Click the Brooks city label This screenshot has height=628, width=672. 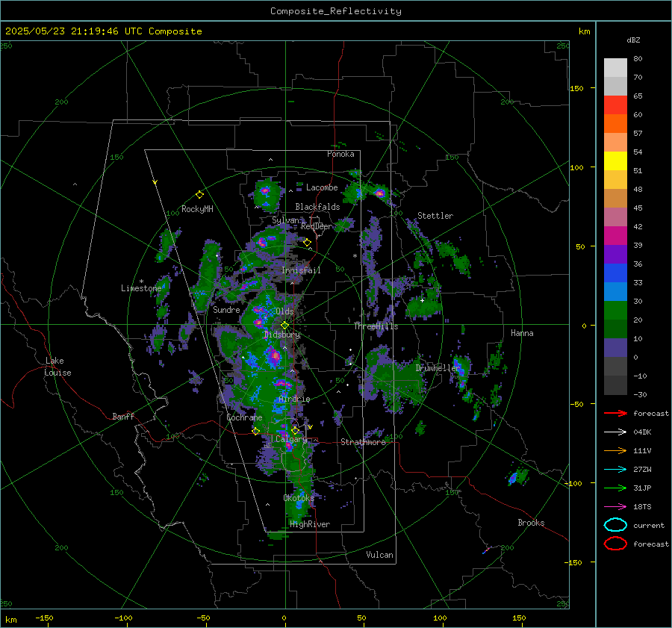click(x=531, y=523)
